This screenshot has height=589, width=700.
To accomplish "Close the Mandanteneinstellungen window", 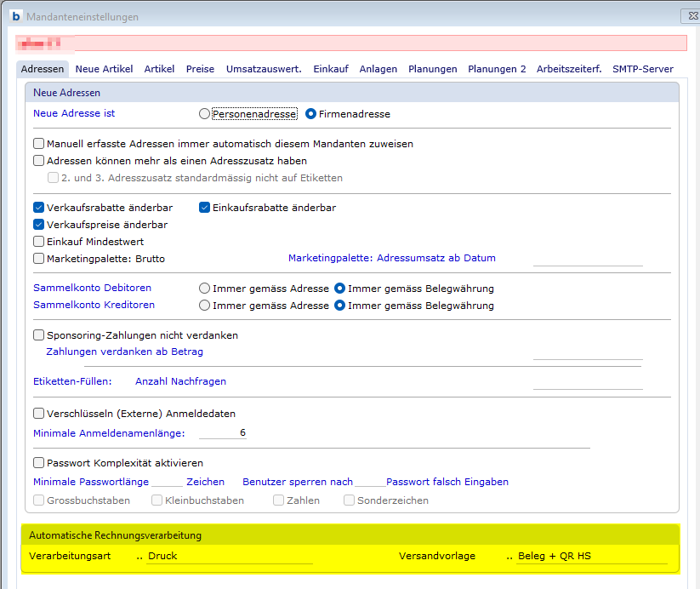I will [x=686, y=16].
